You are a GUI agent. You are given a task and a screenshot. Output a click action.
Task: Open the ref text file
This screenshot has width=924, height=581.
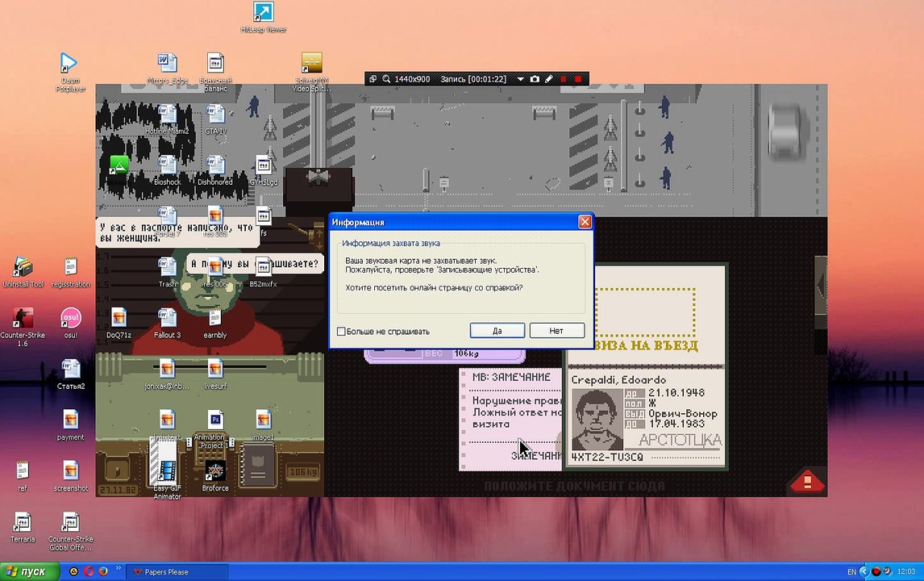coord(23,477)
